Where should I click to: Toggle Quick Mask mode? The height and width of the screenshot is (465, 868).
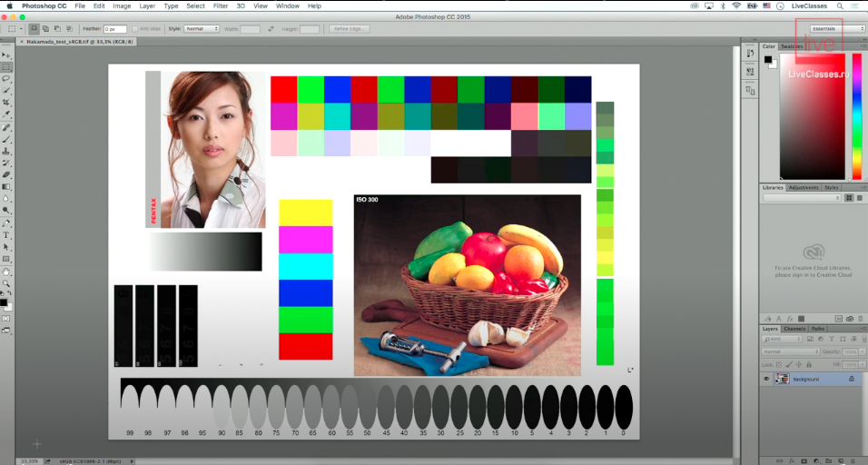tap(6, 319)
